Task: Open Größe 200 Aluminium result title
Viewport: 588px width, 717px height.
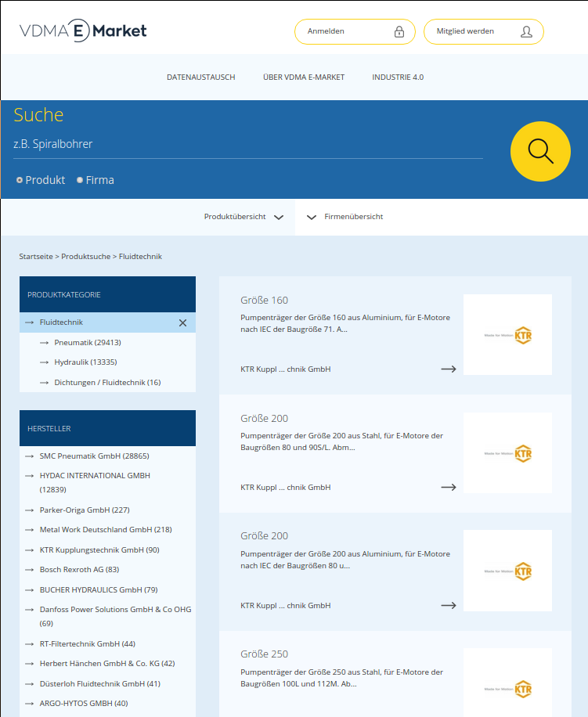Action: tap(265, 536)
